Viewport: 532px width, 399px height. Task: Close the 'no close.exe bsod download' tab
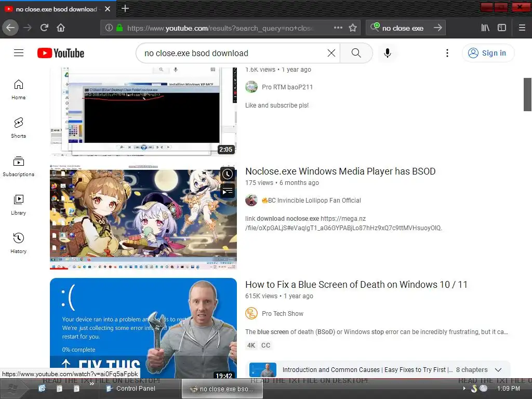(108, 9)
